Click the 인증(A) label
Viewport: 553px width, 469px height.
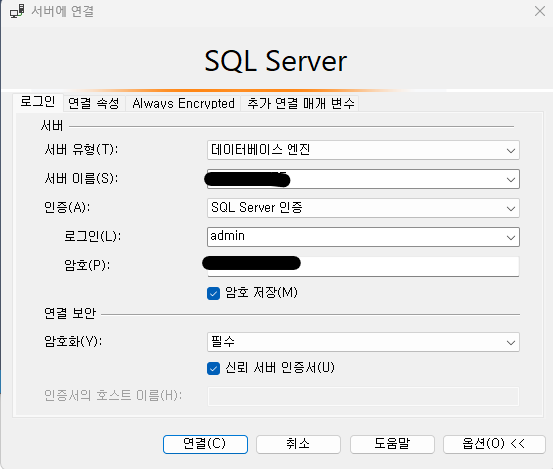point(67,207)
